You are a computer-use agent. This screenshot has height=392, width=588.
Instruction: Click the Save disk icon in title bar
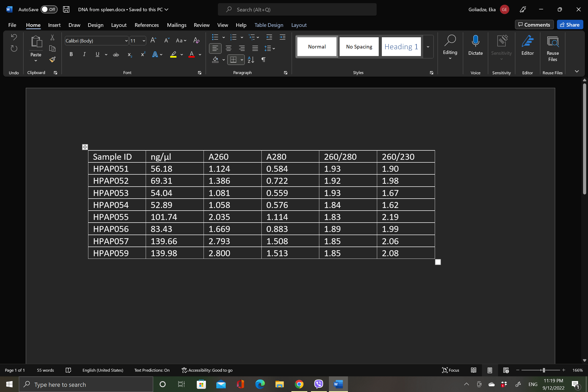[66, 9]
